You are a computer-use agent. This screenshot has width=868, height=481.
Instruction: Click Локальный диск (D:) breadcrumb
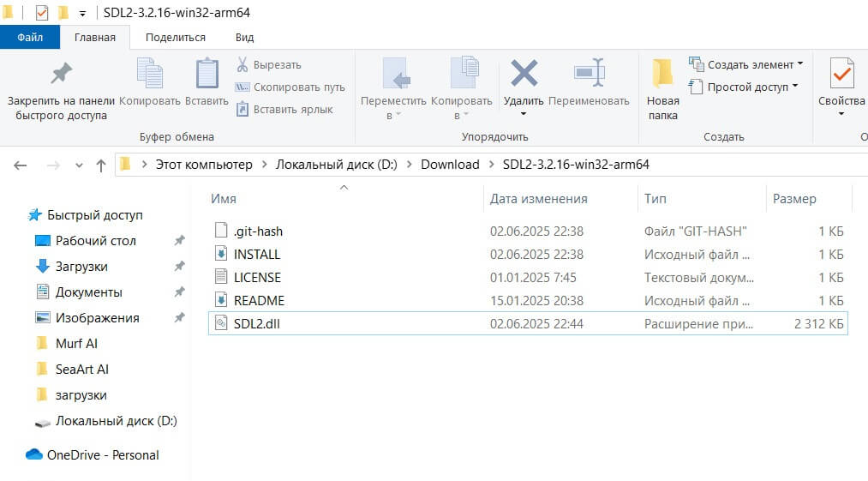pyautogui.click(x=337, y=165)
